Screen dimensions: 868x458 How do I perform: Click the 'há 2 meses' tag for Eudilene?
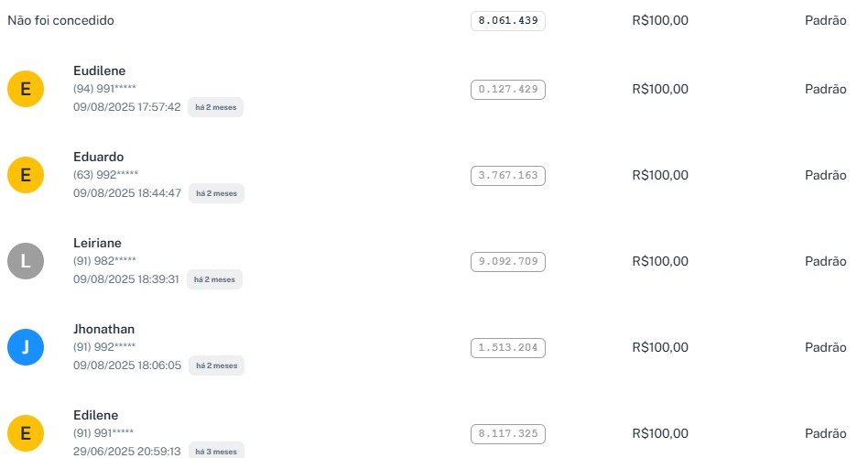click(x=216, y=107)
